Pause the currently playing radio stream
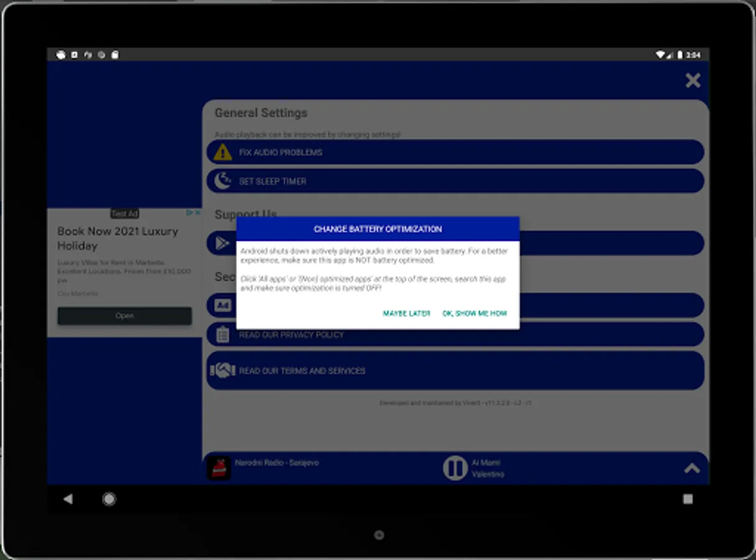 click(455, 468)
